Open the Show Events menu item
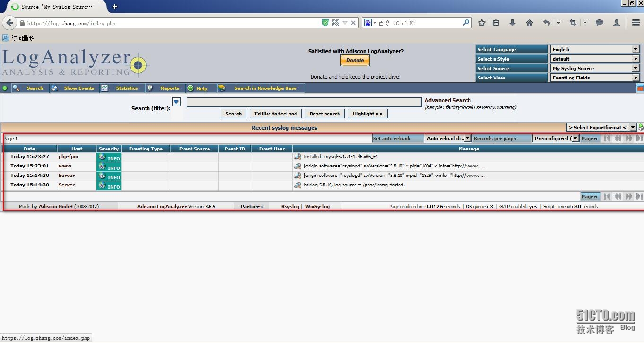This screenshot has height=343, width=644. (x=79, y=88)
